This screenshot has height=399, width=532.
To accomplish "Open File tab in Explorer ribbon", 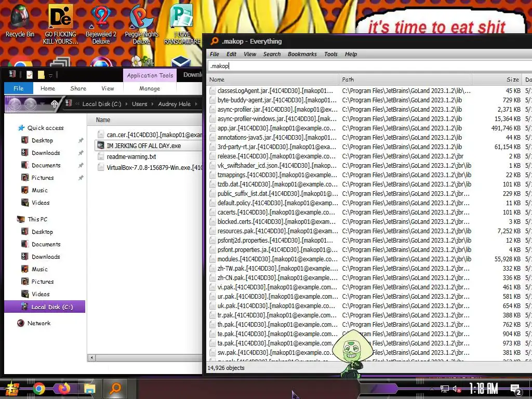I will coord(19,88).
